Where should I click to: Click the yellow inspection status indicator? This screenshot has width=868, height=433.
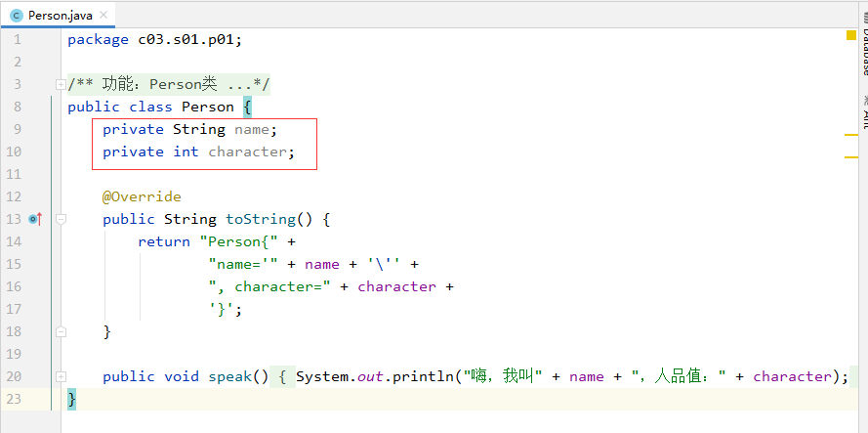[x=850, y=35]
